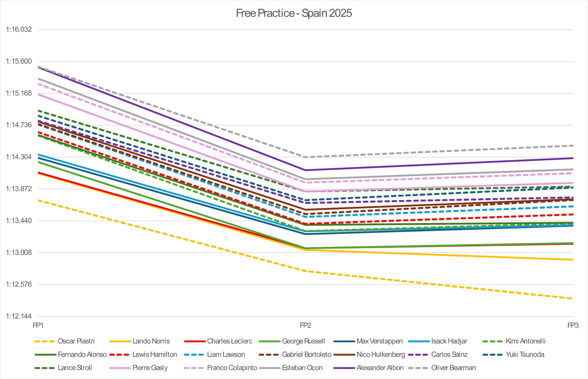
Task: Click the chart title Free Practice - Spain 2025
Action: point(294,13)
